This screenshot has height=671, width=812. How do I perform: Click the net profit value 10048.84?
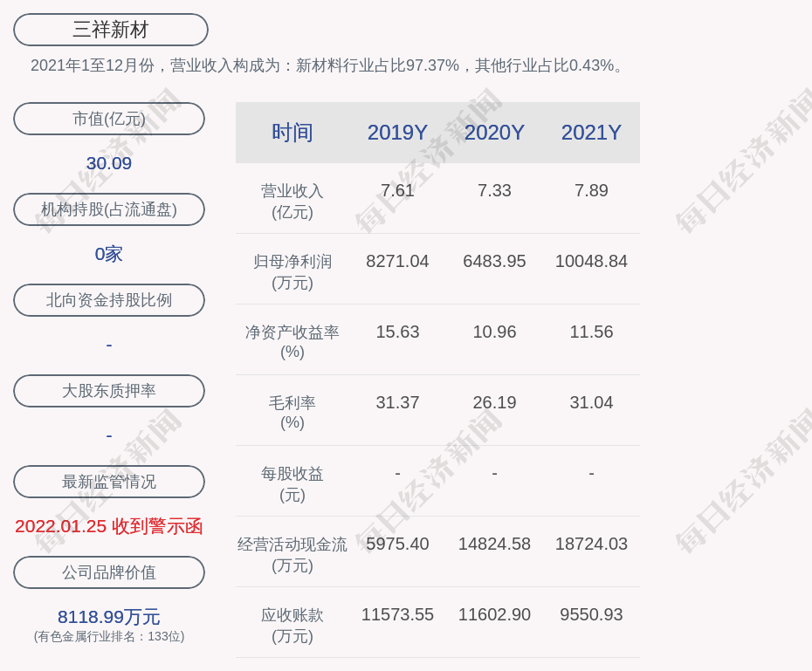[591, 261]
